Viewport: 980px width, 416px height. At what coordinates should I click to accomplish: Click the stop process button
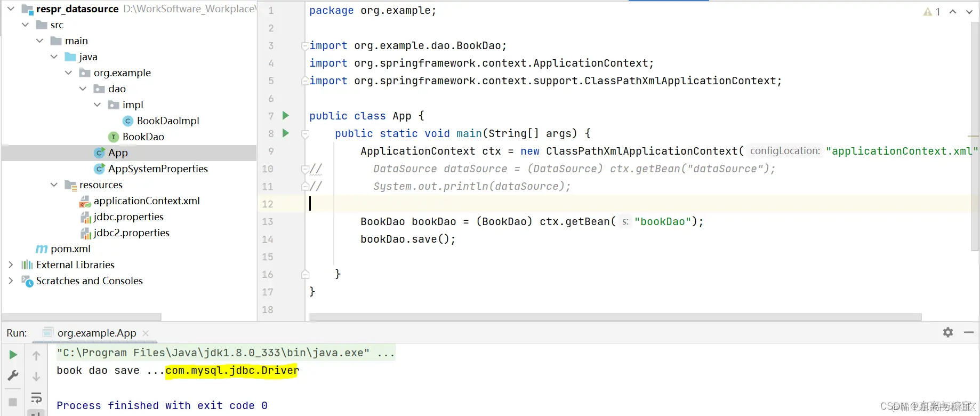tap(13, 402)
